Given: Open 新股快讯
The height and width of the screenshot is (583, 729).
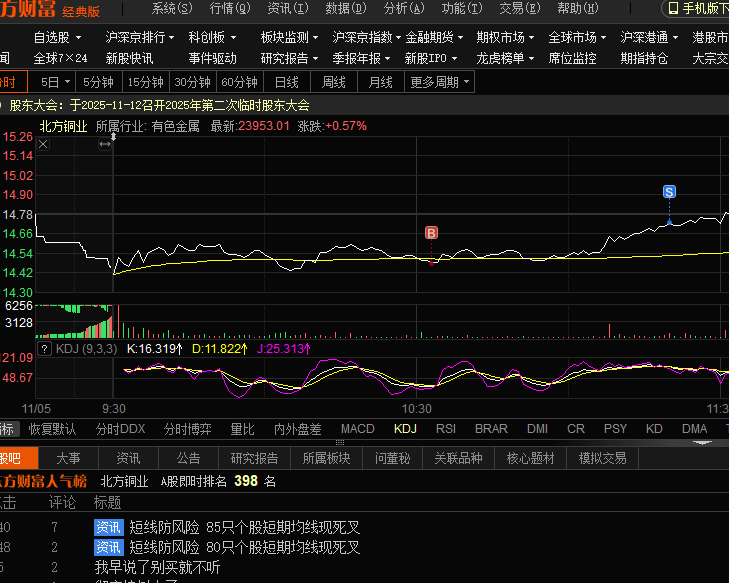Looking at the screenshot, I should [x=129, y=59].
